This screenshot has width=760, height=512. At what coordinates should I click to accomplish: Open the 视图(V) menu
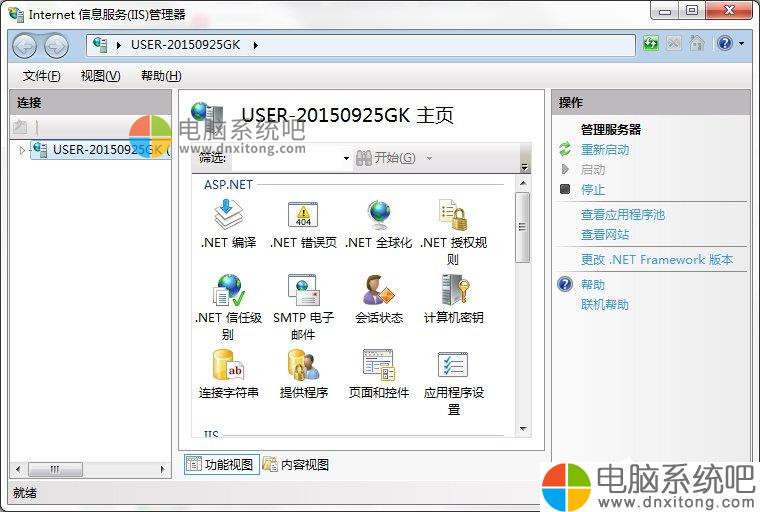(x=100, y=76)
